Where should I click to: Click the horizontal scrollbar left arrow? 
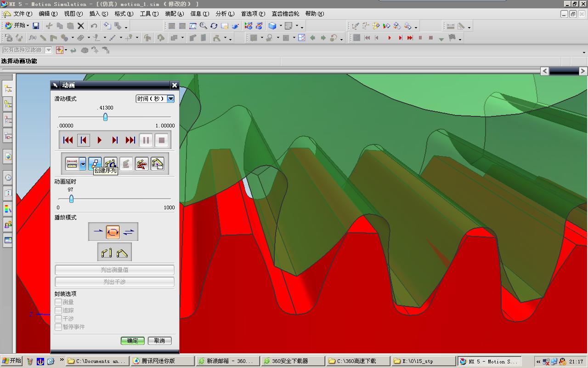coord(544,71)
